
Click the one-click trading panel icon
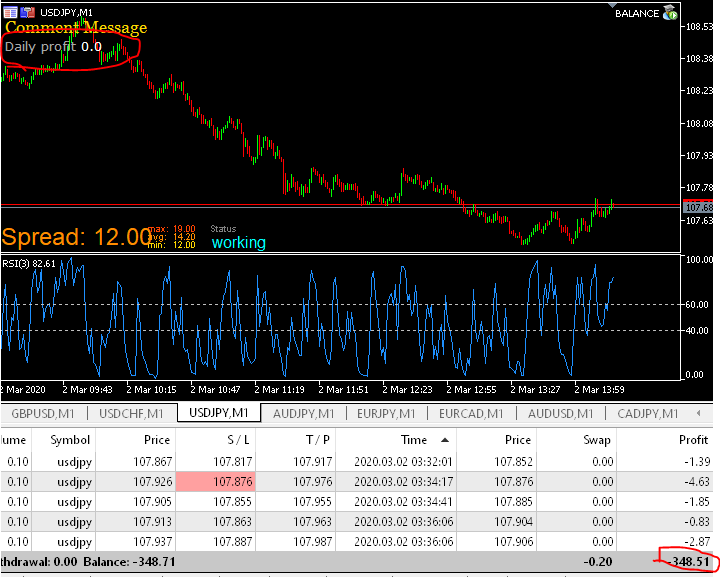tap(11, 12)
